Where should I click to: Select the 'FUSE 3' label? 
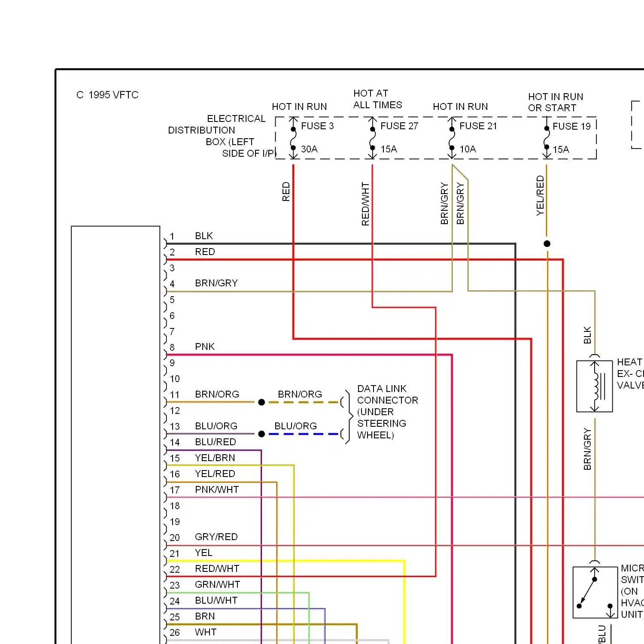click(317, 126)
